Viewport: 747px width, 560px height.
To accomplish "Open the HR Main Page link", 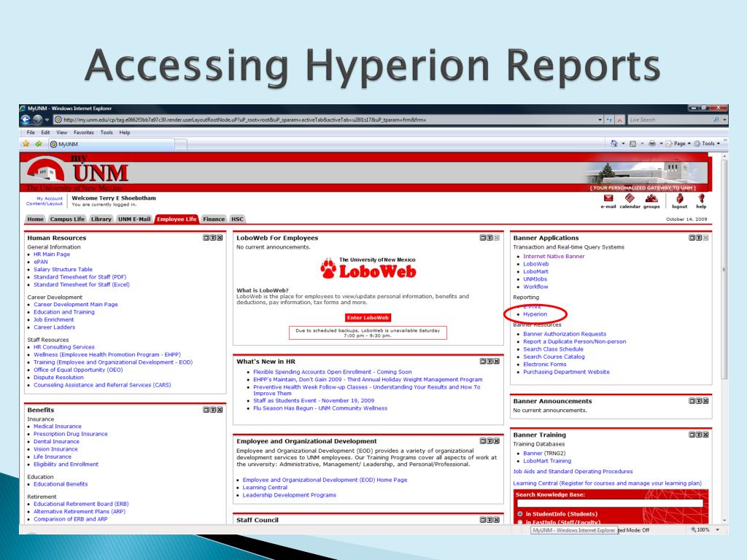I will (52, 254).
